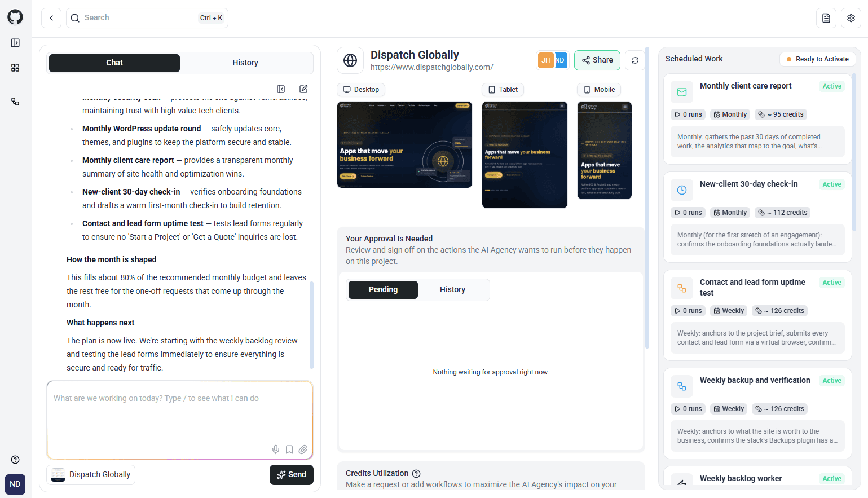Click the JH collaborator avatar

click(x=545, y=60)
